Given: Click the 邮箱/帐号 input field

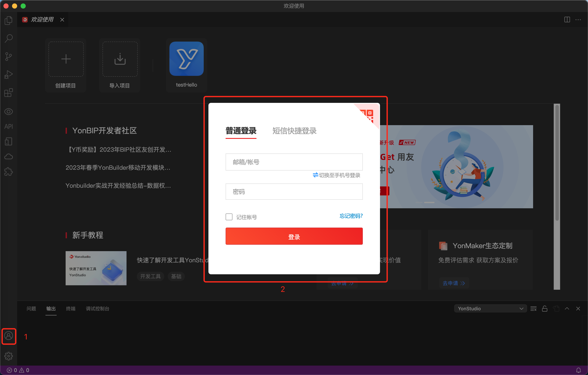Looking at the screenshot, I should pyautogui.click(x=294, y=162).
